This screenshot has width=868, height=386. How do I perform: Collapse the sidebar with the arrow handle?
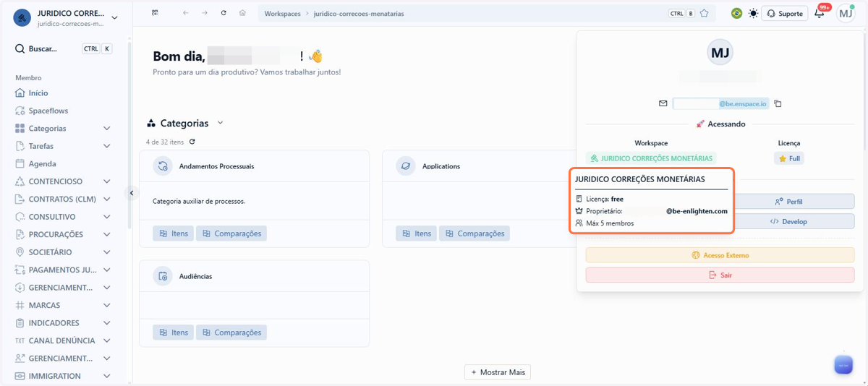(132, 193)
